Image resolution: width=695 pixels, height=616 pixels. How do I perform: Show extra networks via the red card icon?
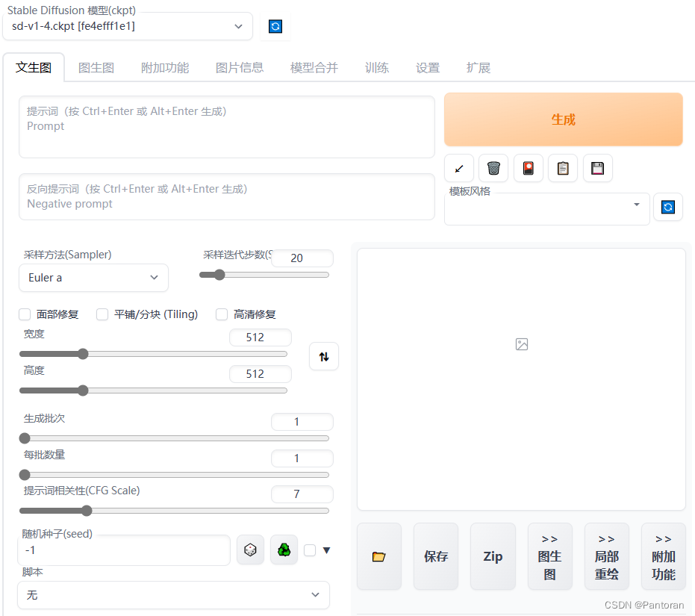[529, 169]
